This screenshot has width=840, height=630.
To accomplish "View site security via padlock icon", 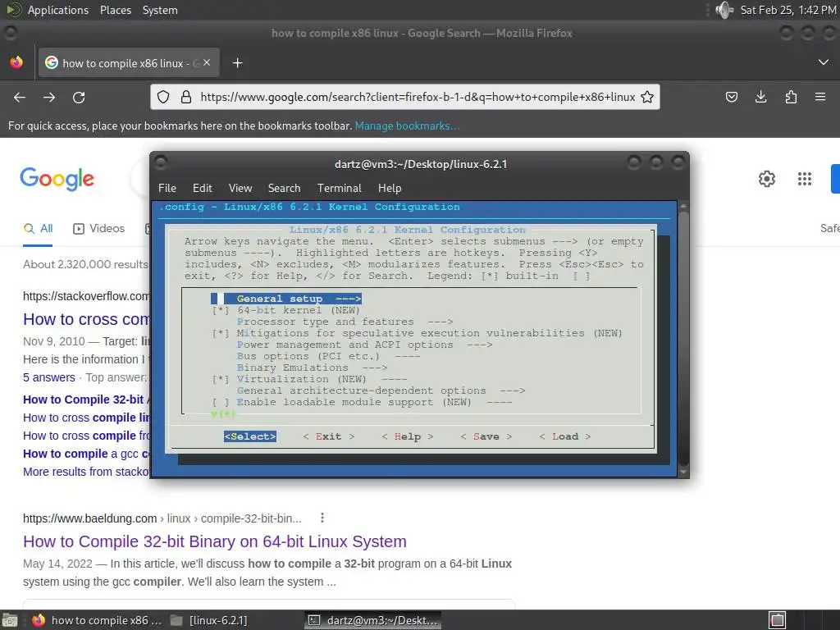I will 186,97.
